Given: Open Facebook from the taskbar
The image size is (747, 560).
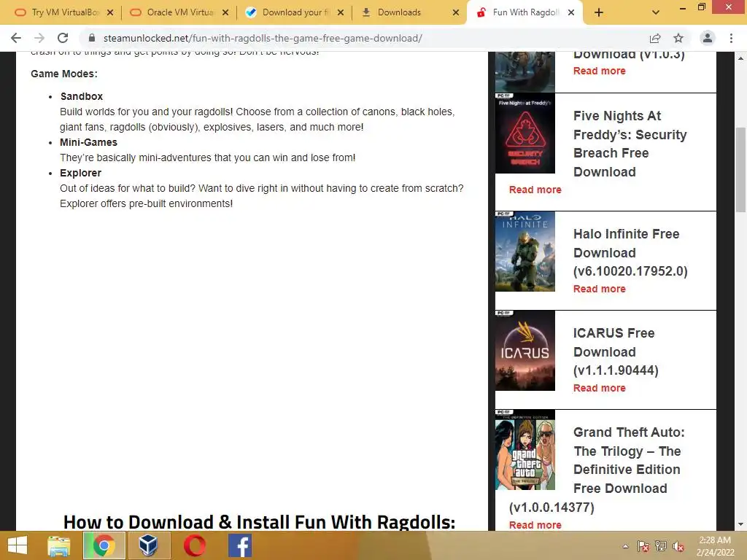Looking at the screenshot, I should pos(239,545).
